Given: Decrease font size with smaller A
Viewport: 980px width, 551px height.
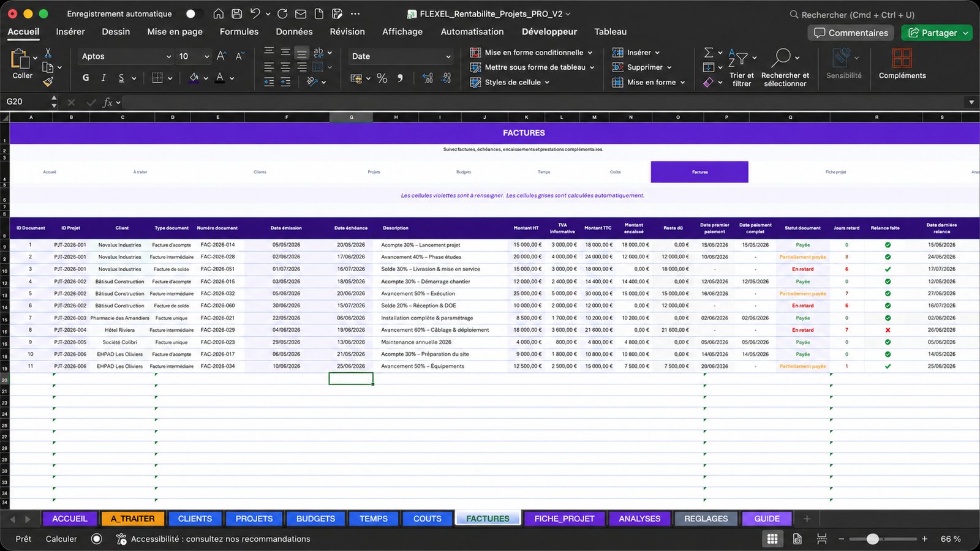Looking at the screenshot, I should [240, 56].
